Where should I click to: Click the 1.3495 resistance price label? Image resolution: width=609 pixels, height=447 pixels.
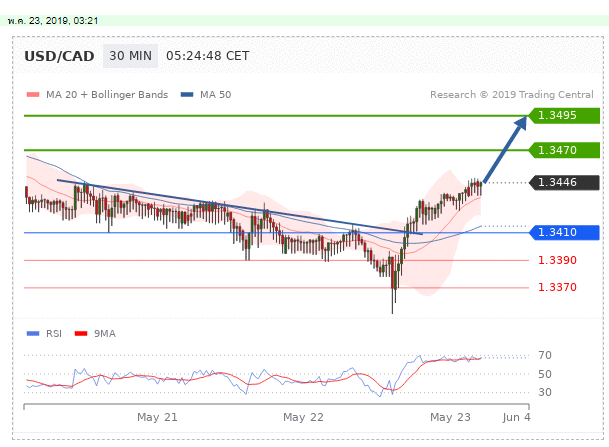(564, 116)
